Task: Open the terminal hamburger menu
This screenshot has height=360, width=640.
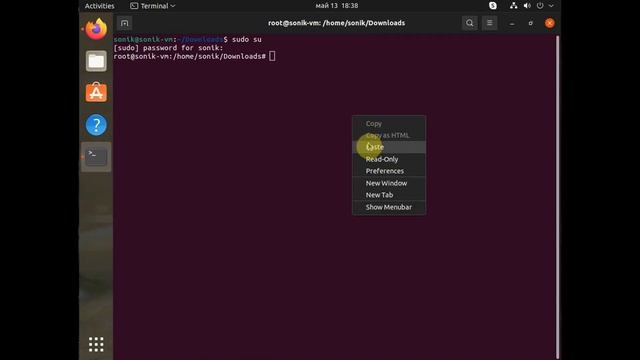Action: (x=489, y=23)
